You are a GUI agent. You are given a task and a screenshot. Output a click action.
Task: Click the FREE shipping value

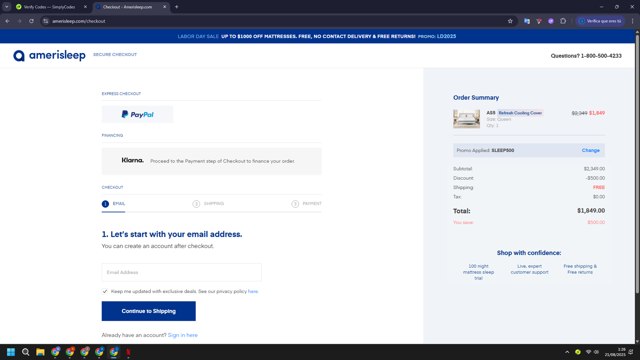pos(599,187)
